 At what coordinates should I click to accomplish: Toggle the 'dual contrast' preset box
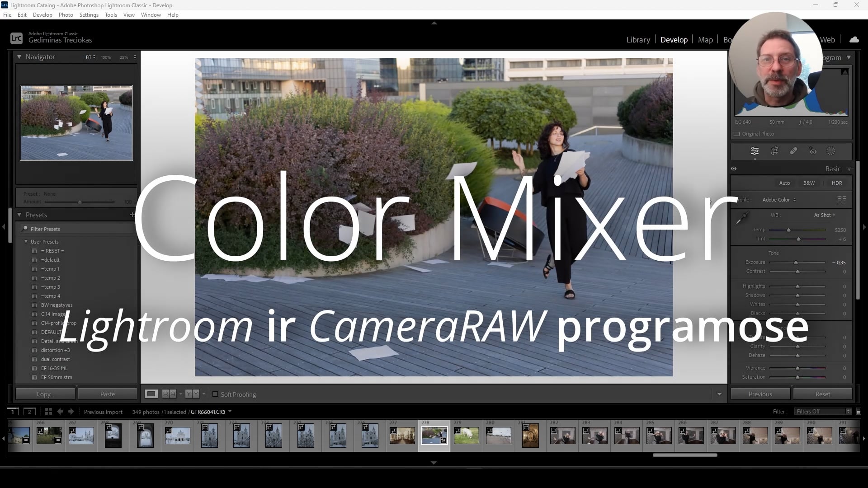pyautogui.click(x=34, y=359)
